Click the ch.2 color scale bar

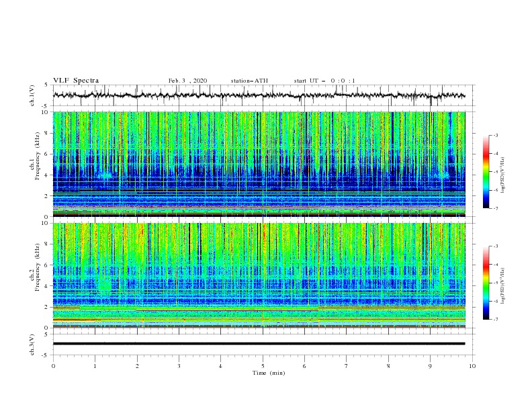coord(486,283)
